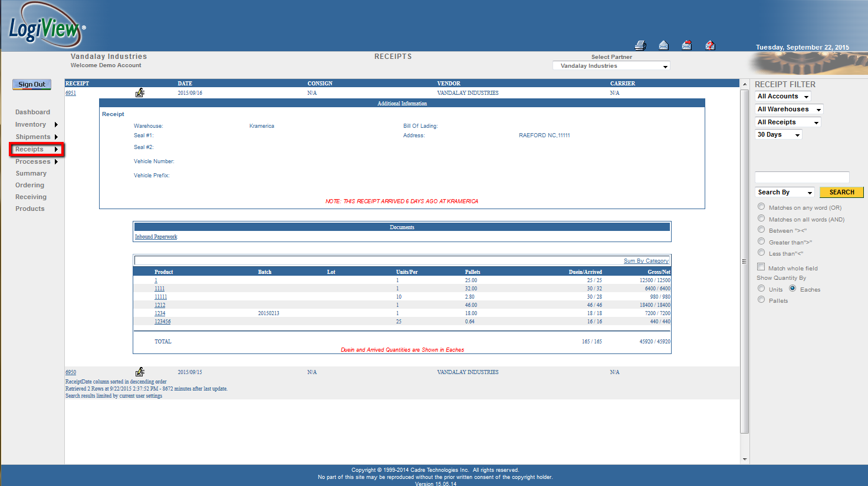Viewport: 868px width, 486px height.
Task: Click the edit icon for receipt 6950
Action: pos(140,372)
